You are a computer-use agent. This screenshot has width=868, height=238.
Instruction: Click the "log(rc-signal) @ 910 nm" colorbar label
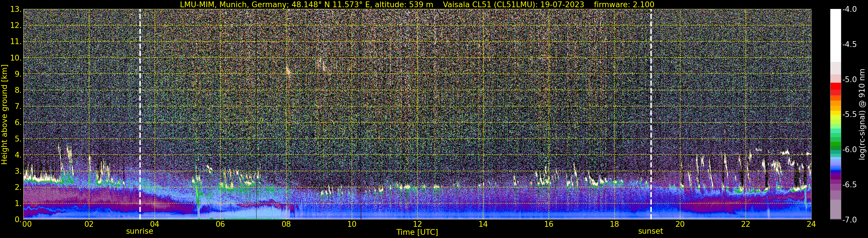tap(862, 114)
